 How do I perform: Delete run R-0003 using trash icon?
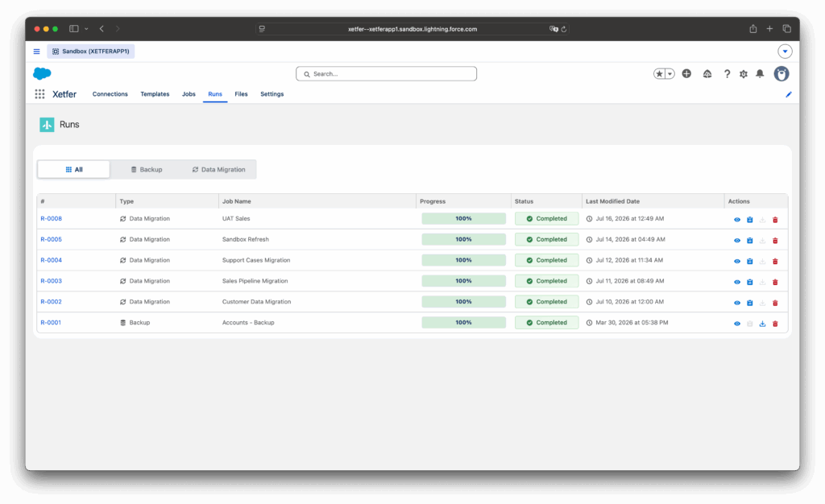(x=775, y=283)
